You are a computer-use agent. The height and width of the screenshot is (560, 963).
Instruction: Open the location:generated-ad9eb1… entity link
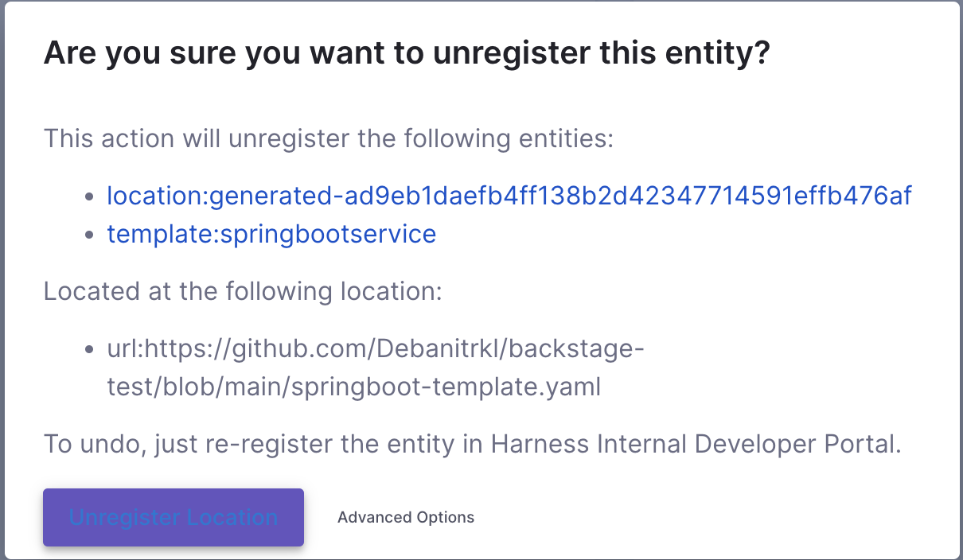tap(509, 195)
